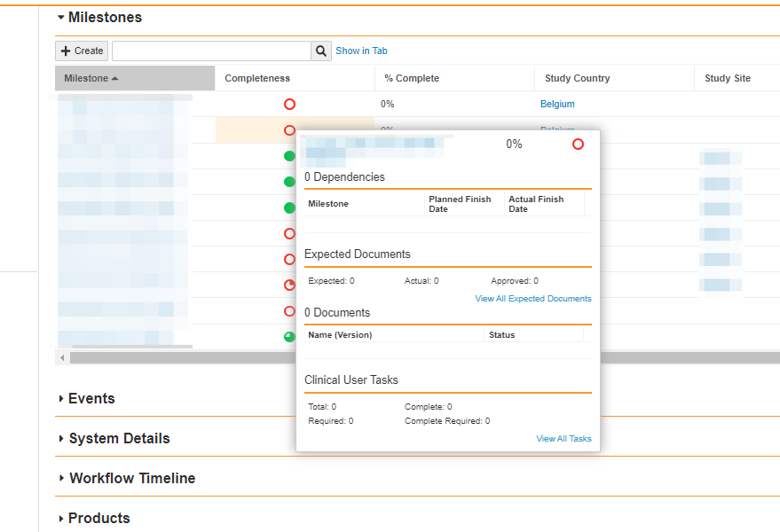Click red circle icon in popup header
This screenshot has width=780, height=532.
tap(578, 144)
